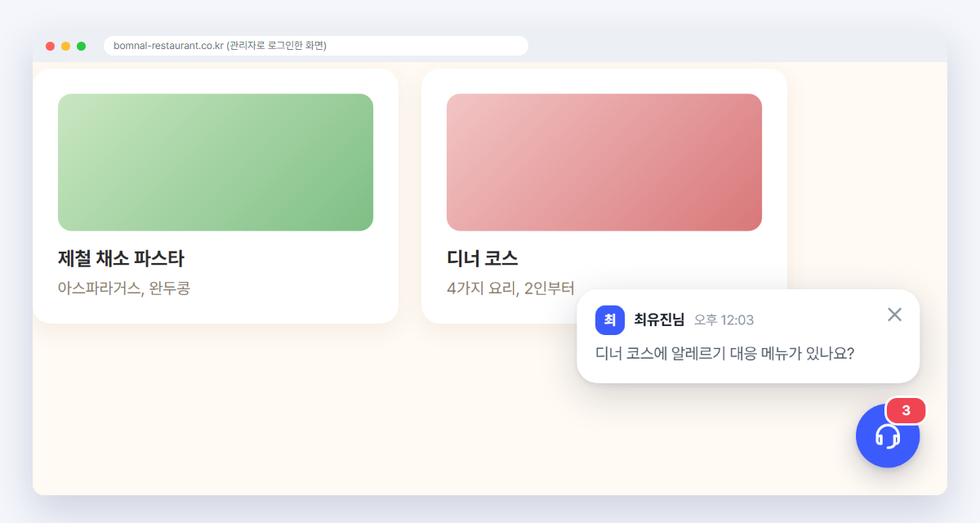
Task: Maximize the window with green button
Action: (x=82, y=46)
